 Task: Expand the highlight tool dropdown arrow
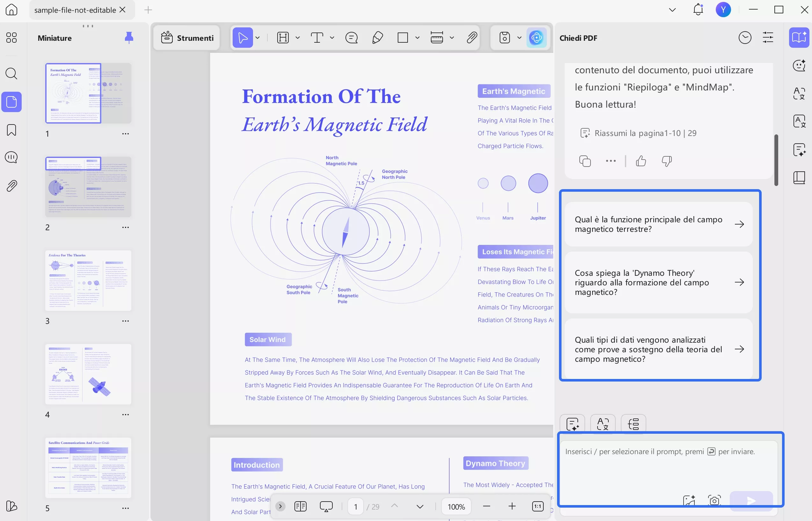coord(298,38)
